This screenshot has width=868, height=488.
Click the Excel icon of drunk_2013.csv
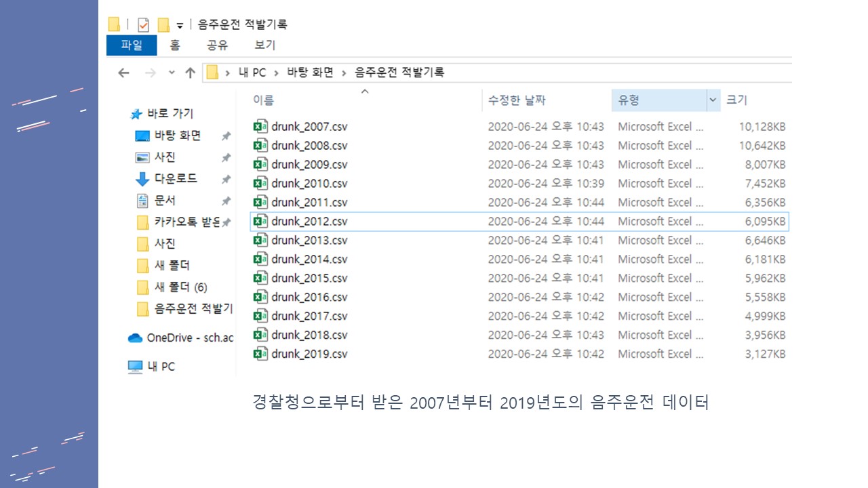260,241
